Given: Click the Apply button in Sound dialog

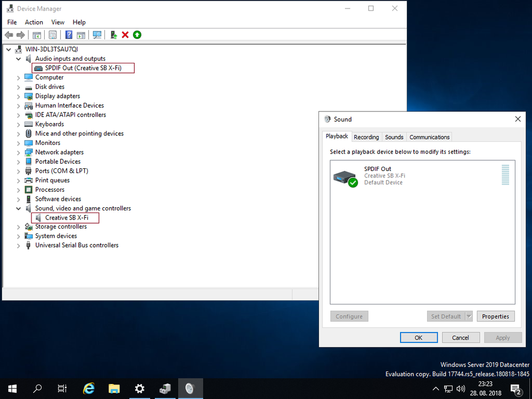Looking at the screenshot, I should click(x=503, y=338).
